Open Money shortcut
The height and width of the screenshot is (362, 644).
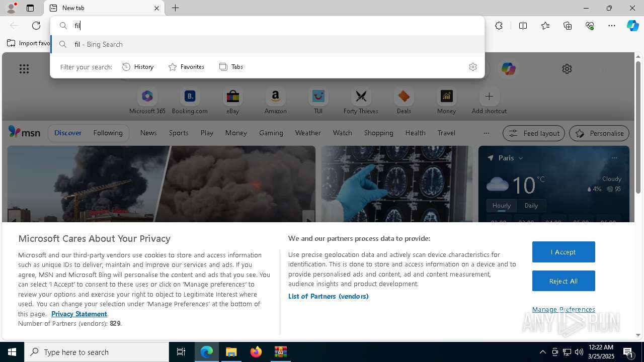[446, 102]
